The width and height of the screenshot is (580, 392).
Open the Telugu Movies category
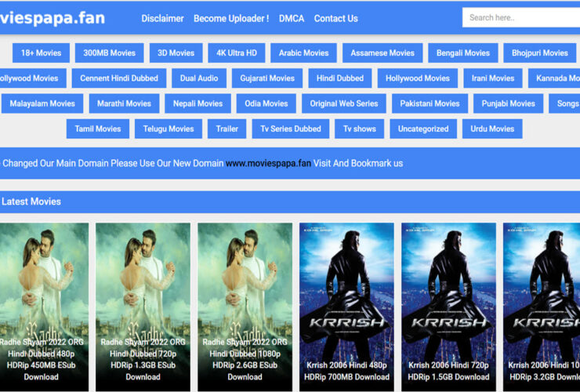point(169,129)
